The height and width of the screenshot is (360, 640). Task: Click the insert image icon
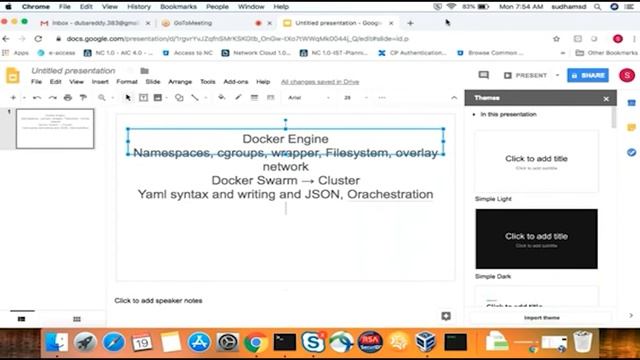pos(158,98)
